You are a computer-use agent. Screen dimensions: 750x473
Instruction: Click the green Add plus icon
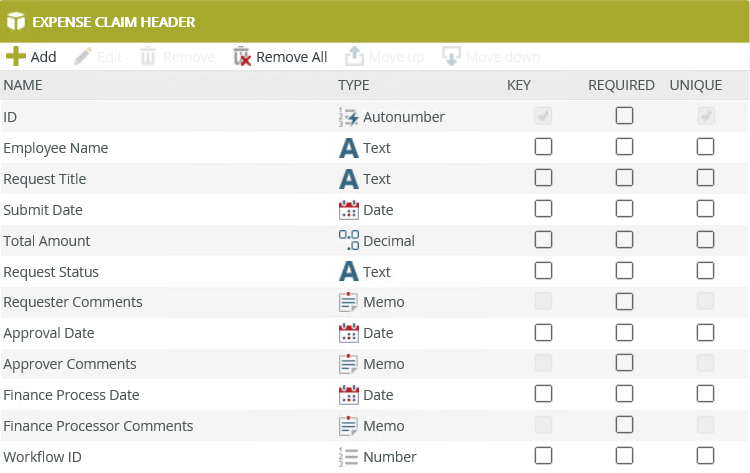pyautogui.click(x=16, y=57)
